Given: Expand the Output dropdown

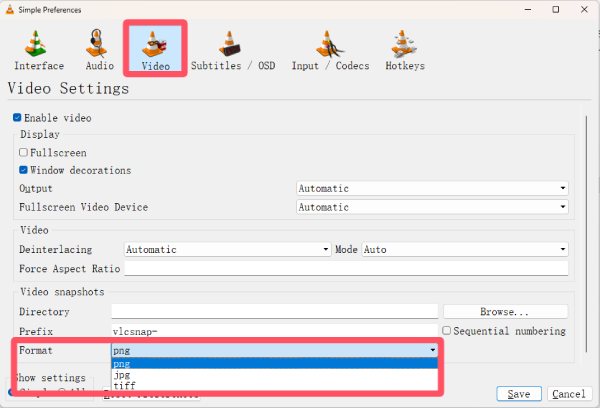Looking at the screenshot, I should pos(432,188).
